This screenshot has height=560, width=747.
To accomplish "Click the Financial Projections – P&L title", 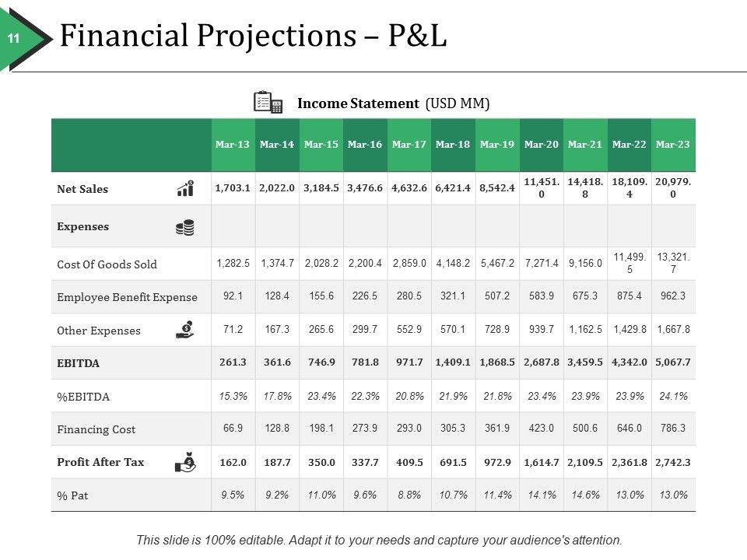I will pyautogui.click(x=253, y=37).
